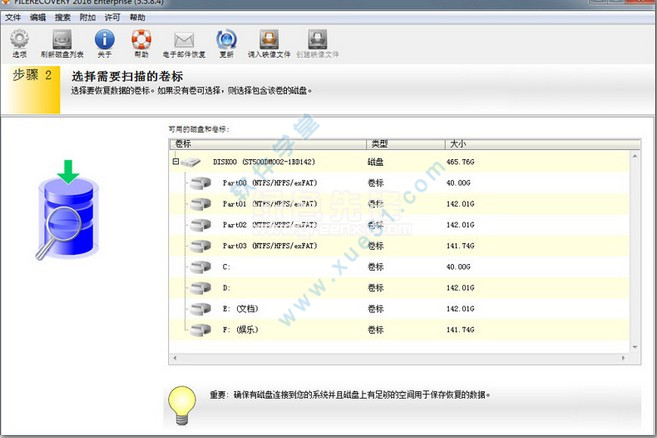657x438 pixels.
Task: Open the 帮助 menu in menu bar
Action: click(137, 18)
